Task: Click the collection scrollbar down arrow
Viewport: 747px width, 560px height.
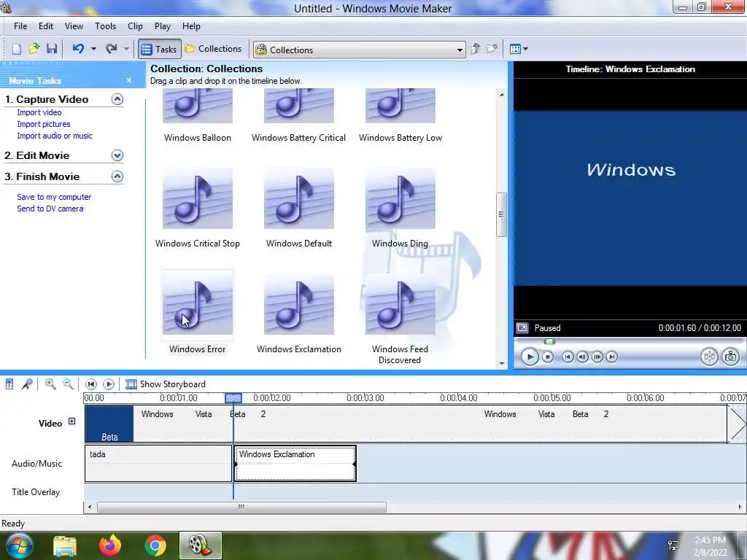Action: pos(501,363)
